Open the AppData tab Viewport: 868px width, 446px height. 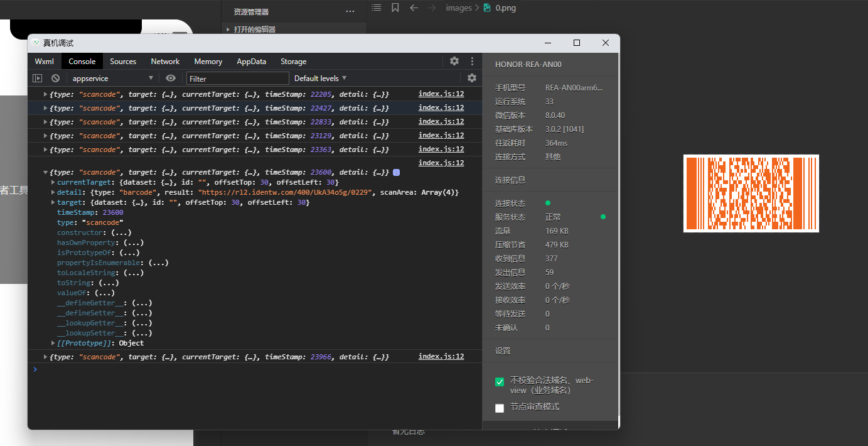point(252,62)
